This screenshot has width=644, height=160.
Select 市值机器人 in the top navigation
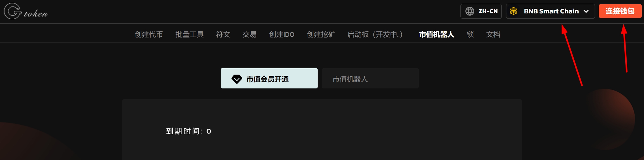[x=436, y=34]
